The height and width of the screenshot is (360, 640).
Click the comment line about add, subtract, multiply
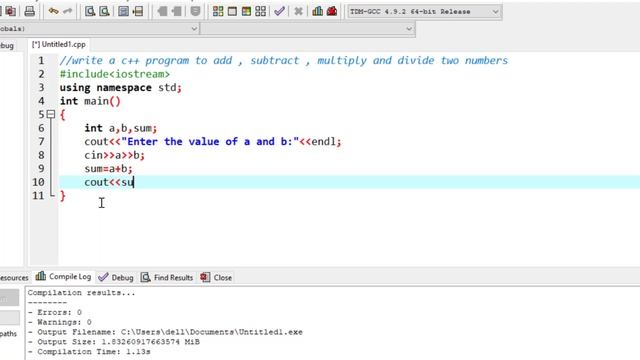click(x=284, y=60)
